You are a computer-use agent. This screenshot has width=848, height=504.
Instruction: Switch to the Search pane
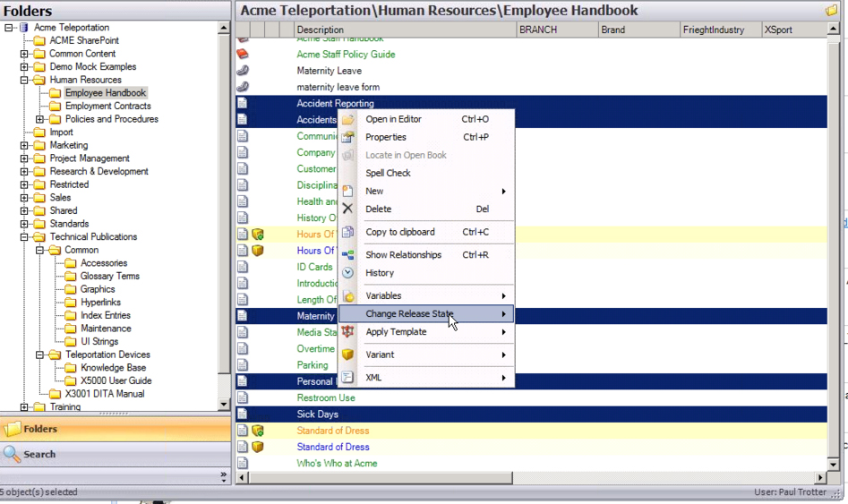click(x=116, y=454)
